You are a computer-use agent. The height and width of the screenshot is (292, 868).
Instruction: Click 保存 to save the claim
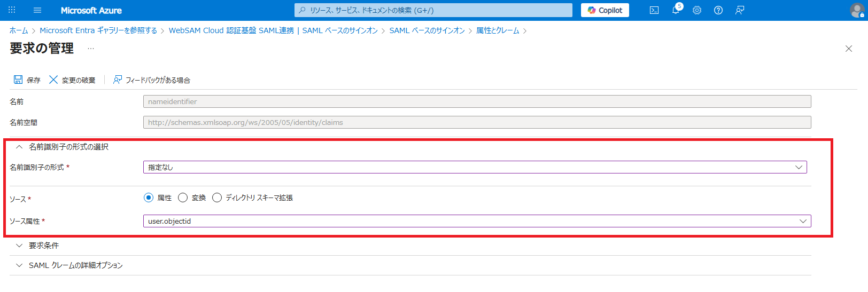27,80
